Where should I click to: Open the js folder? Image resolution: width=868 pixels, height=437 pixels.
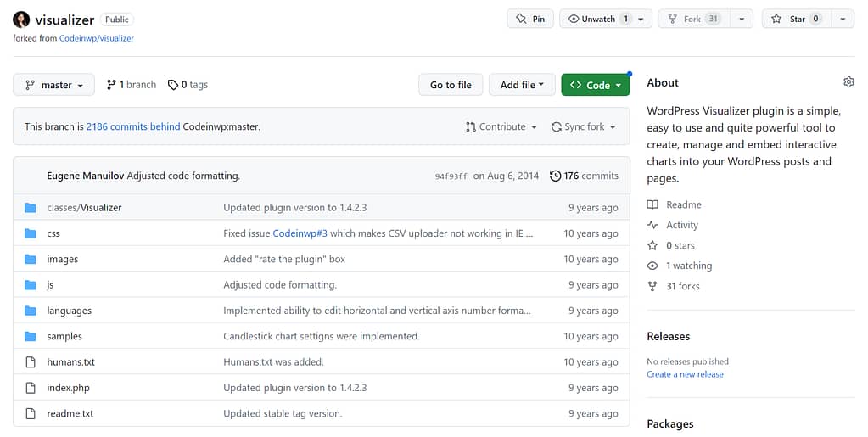tap(50, 285)
